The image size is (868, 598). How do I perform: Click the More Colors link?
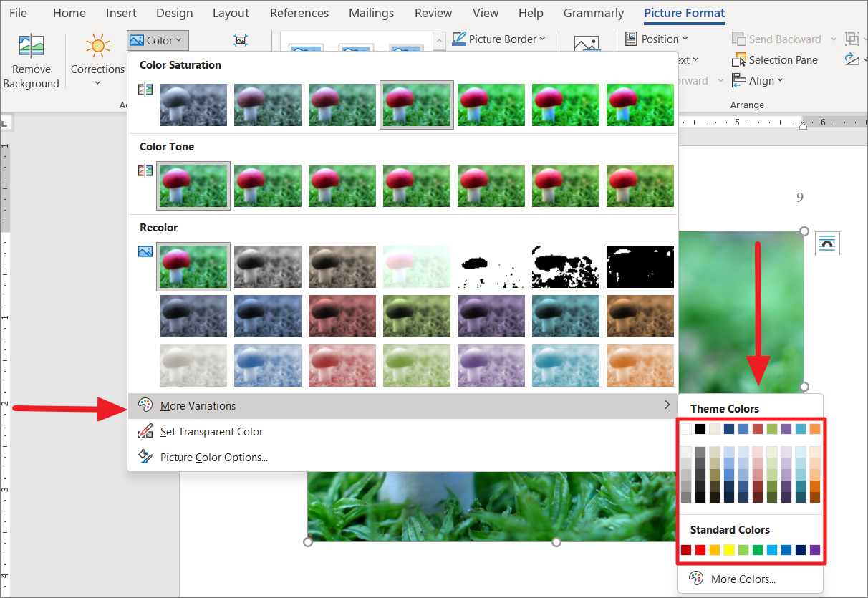[743, 579]
